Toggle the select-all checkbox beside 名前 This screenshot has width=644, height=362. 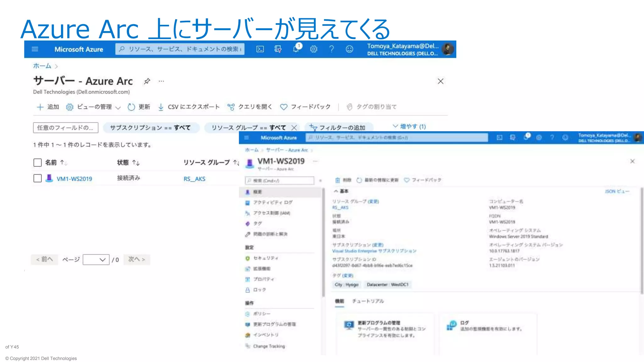(37, 162)
